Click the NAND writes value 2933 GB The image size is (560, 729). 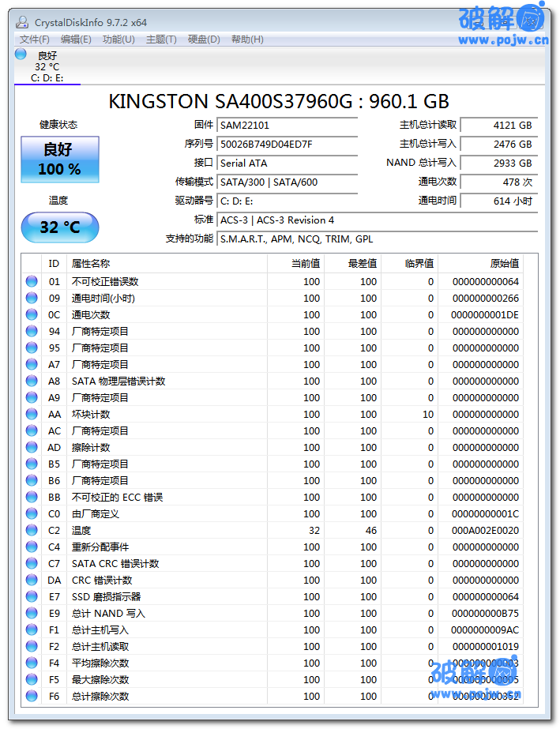point(498,163)
